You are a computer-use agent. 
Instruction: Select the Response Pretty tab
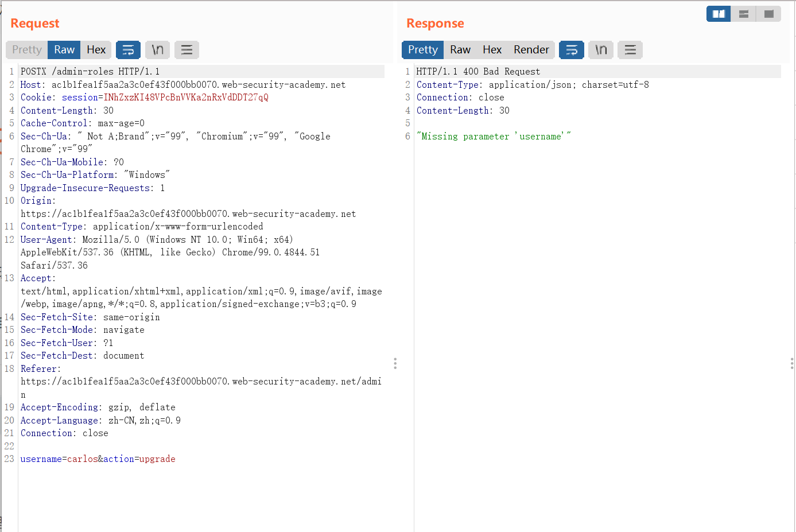point(423,50)
